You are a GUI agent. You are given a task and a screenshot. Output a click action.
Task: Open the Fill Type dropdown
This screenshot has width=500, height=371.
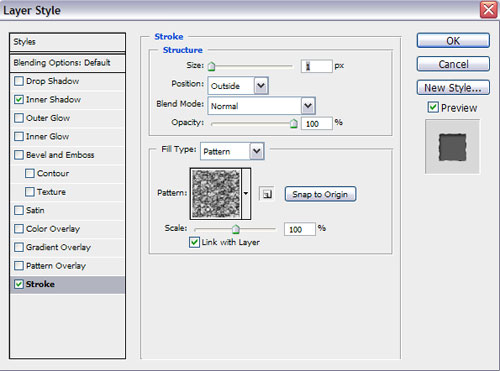pos(232,151)
